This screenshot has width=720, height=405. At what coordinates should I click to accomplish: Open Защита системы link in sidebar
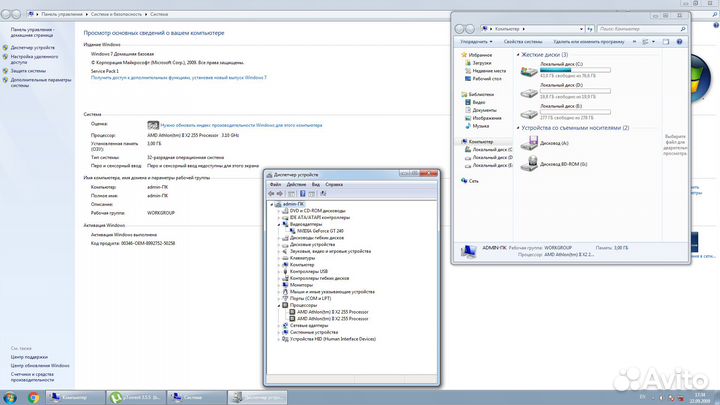(x=28, y=71)
